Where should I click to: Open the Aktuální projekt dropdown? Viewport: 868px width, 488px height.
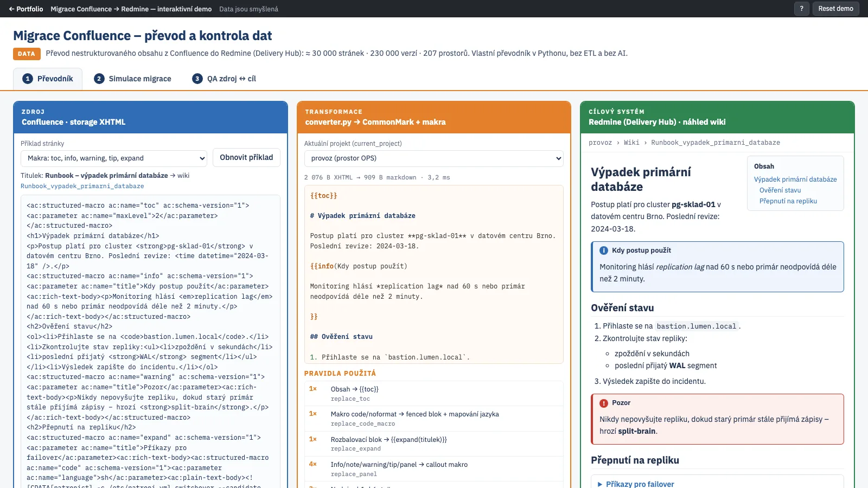click(434, 158)
